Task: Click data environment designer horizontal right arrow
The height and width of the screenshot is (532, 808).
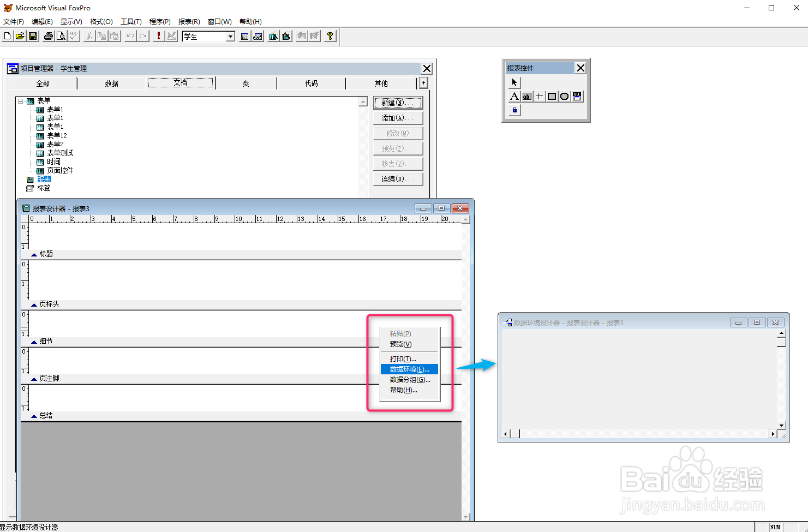Action: [x=773, y=434]
